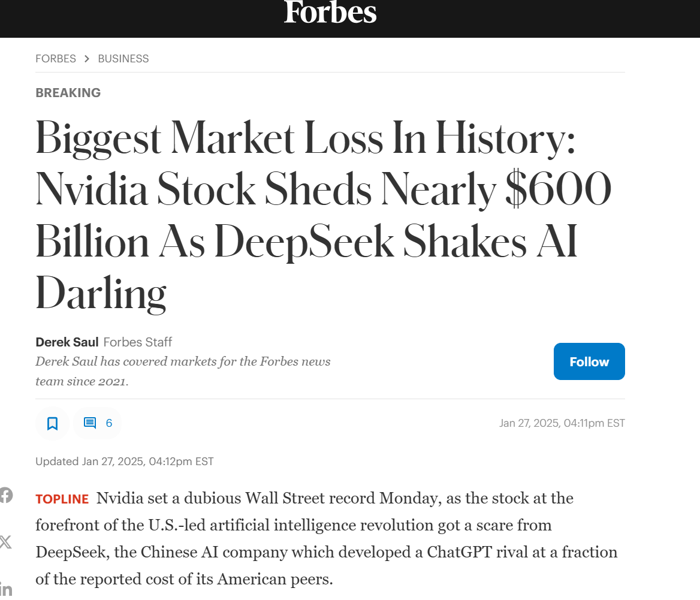Follow author Derek Saul
This screenshot has height=600, width=700.
(x=589, y=361)
